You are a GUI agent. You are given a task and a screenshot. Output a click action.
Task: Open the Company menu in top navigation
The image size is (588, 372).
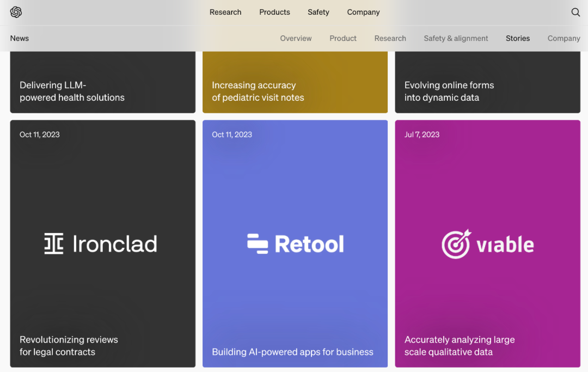(x=363, y=12)
